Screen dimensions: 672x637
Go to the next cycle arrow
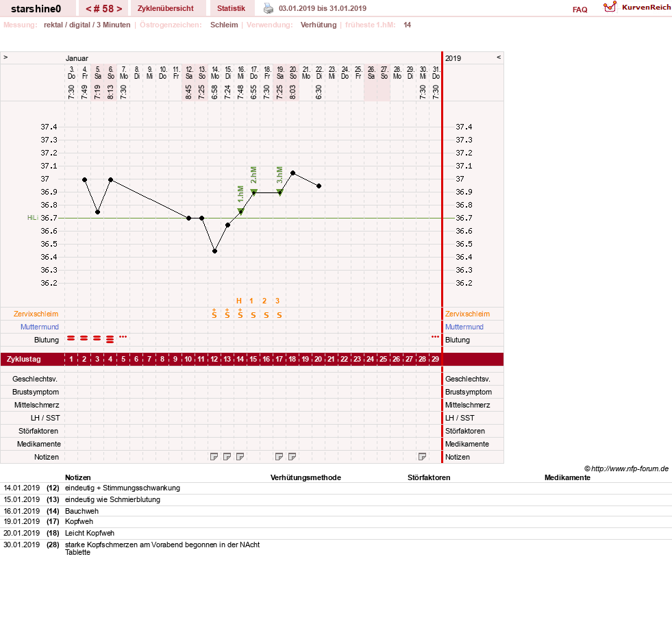(120, 9)
